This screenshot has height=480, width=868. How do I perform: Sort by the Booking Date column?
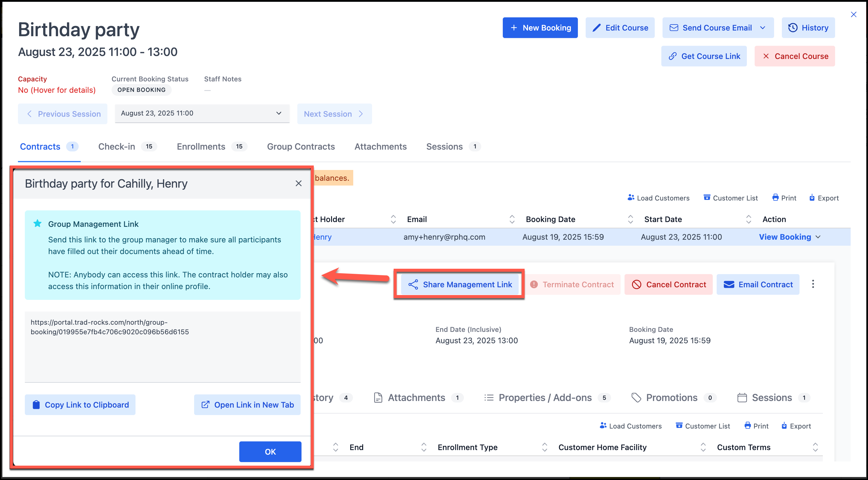pyautogui.click(x=551, y=219)
